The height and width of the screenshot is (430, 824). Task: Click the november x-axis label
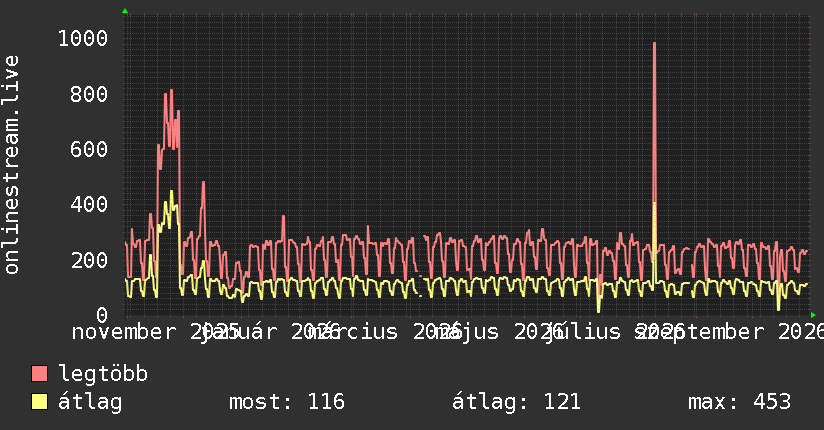coord(124,332)
